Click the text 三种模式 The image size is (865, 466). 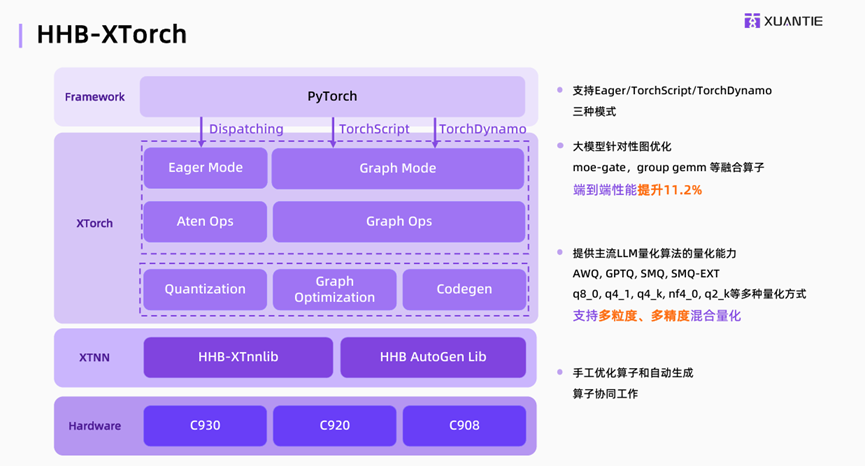coord(594,111)
